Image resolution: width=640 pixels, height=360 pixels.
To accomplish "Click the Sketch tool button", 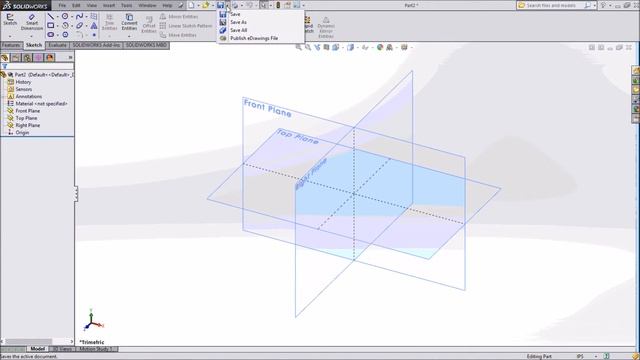I will click(x=10, y=20).
